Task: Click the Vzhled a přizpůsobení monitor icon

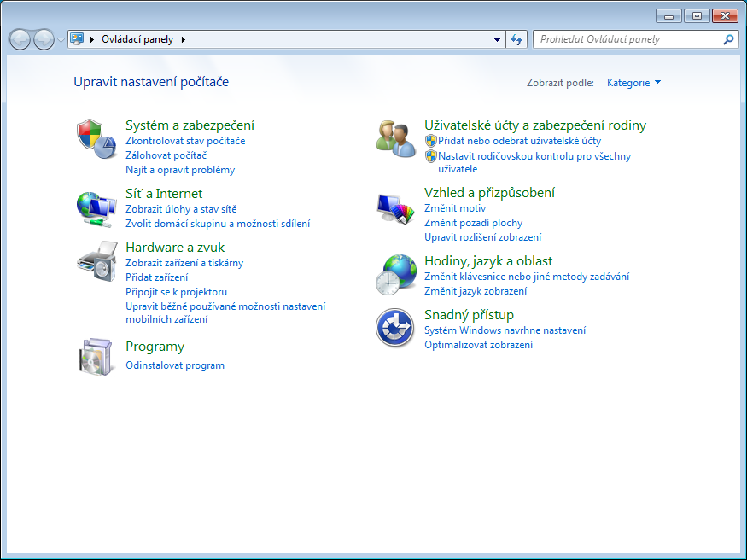Action: pyautogui.click(x=395, y=208)
